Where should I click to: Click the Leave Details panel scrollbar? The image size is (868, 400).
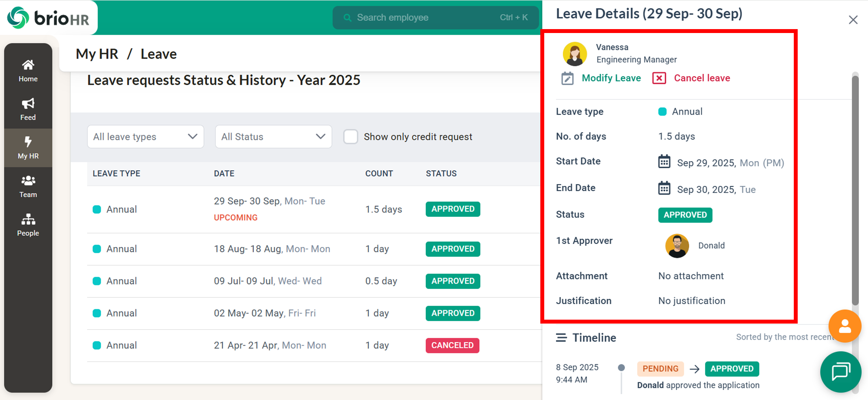coord(855,190)
